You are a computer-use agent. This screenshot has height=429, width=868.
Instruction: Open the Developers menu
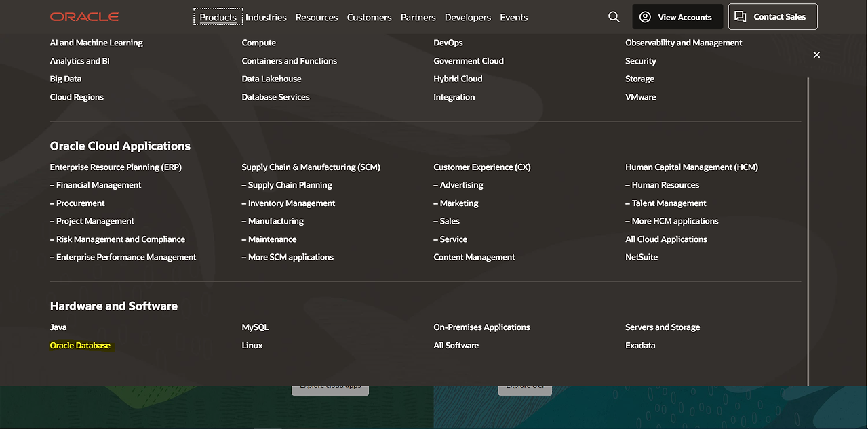[468, 18]
